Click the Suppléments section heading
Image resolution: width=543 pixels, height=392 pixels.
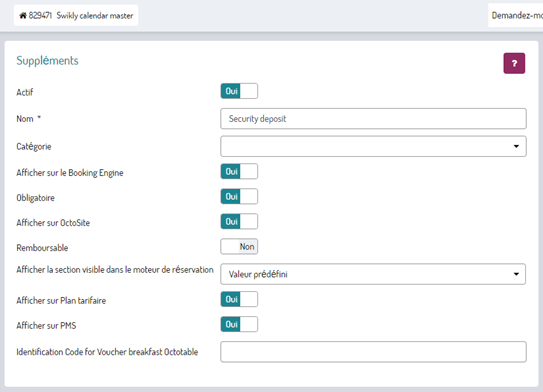point(47,61)
